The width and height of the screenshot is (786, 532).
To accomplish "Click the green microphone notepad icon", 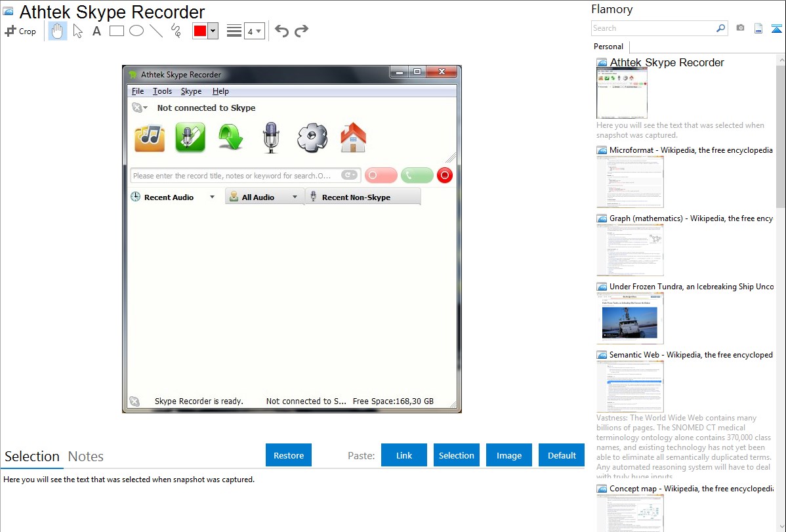I will click(190, 137).
